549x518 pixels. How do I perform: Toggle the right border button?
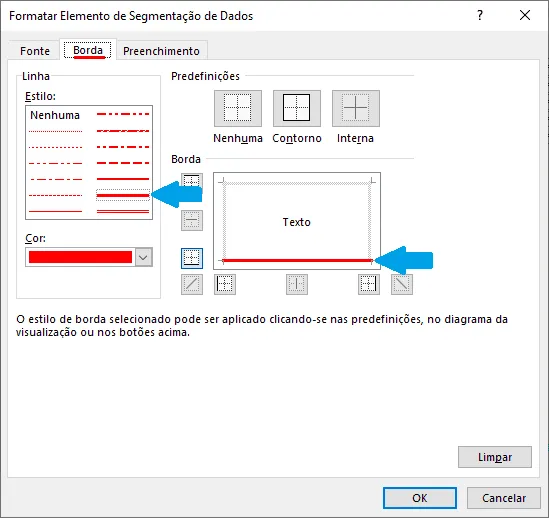pyautogui.click(x=369, y=284)
